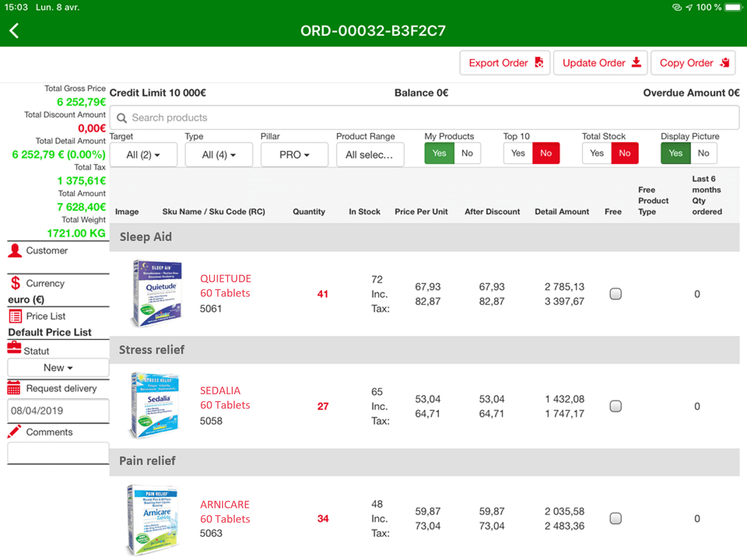The image size is (747, 560).
Task: Click the Comments pencil icon
Action: pos(14,431)
